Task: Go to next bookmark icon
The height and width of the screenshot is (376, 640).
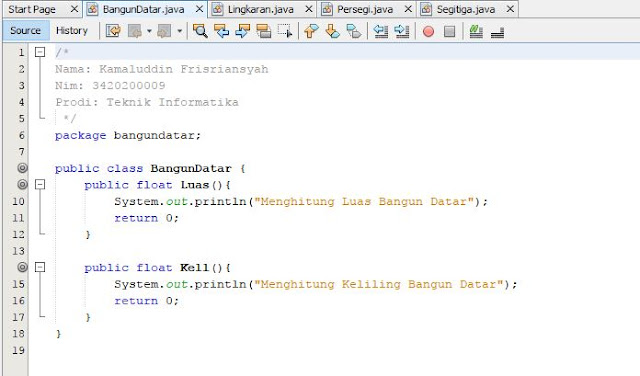Action: [333, 31]
